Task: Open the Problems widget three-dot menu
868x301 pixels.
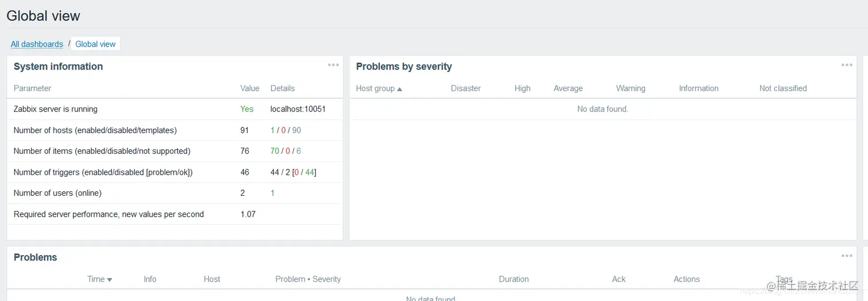Action: pyautogui.click(x=847, y=256)
